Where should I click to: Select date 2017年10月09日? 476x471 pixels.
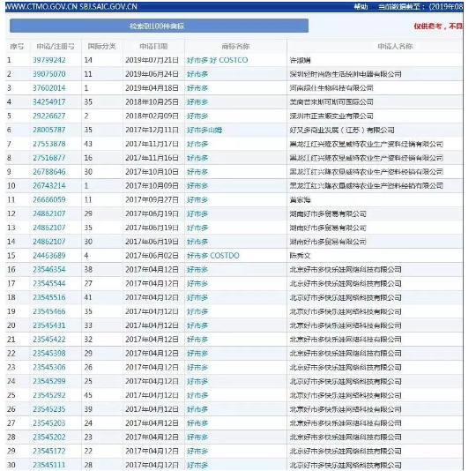coord(152,186)
